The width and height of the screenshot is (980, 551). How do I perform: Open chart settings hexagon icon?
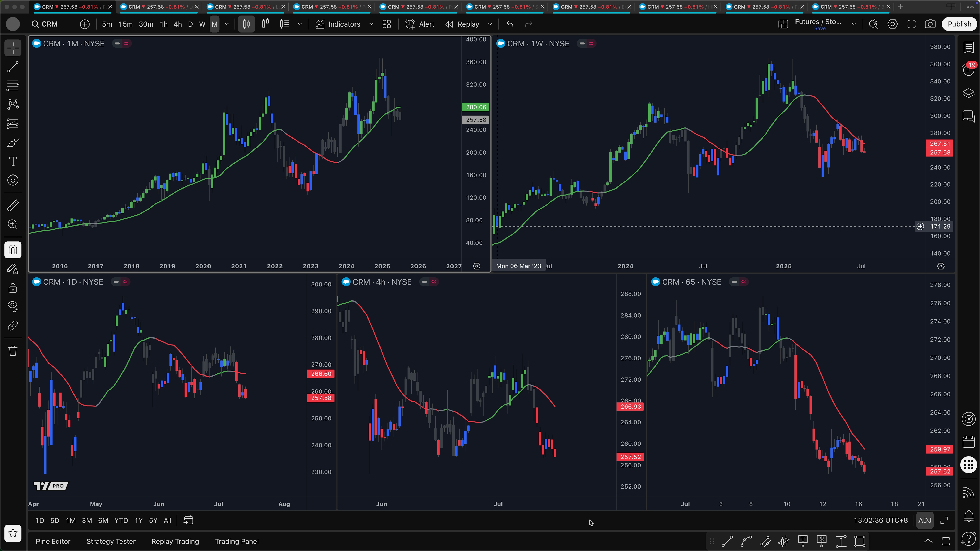tap(892, 24)
